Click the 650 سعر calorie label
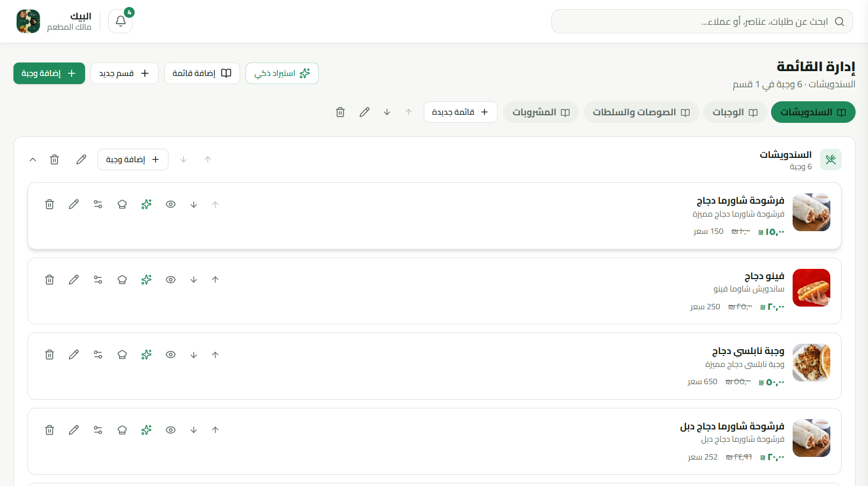Viewport: 868px width, 486px height. [x=703, y=381]
